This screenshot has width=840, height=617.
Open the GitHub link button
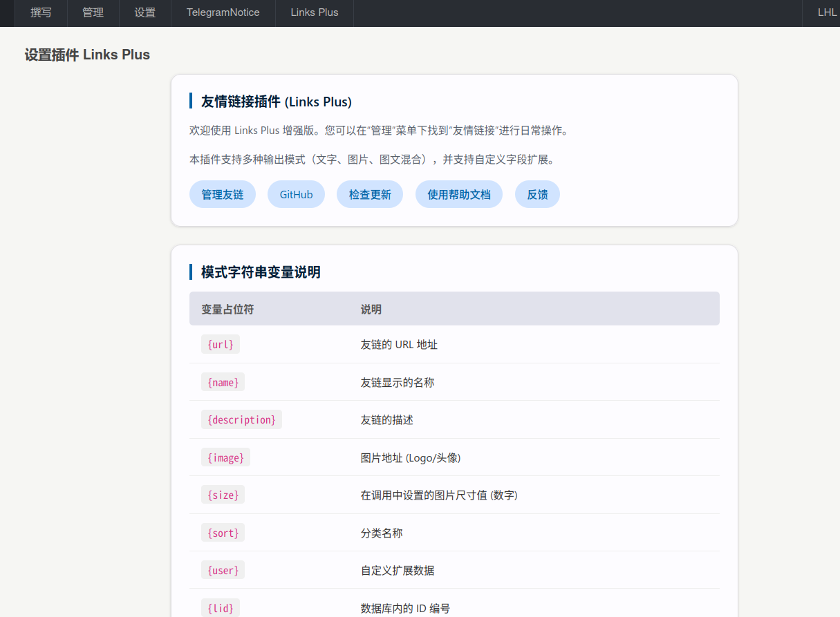point(296,195)
